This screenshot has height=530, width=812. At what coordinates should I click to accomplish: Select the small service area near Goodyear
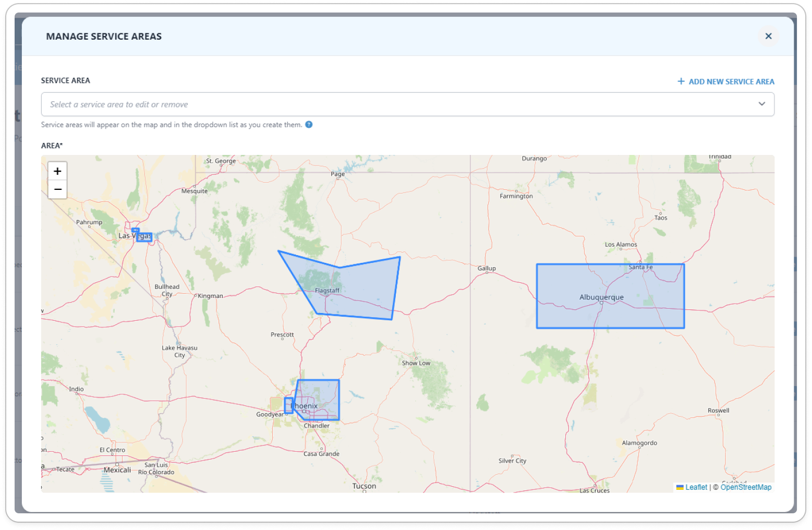[x=288, y=405]
